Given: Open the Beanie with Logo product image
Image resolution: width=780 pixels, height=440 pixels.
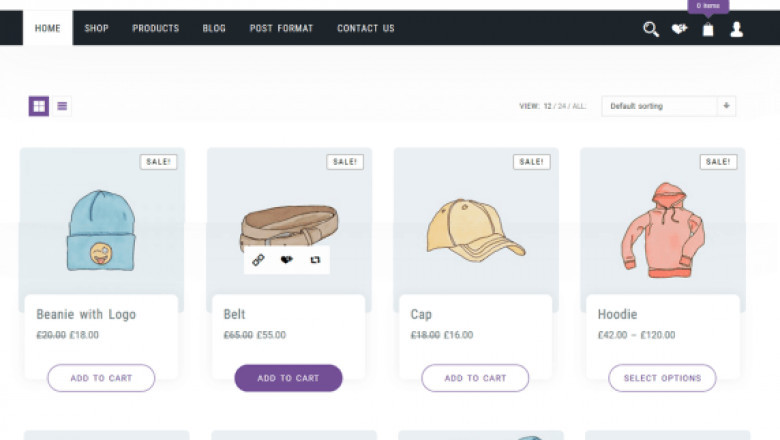Looking at the screenshot, I should pyautogui.click(x=100, y=231).
